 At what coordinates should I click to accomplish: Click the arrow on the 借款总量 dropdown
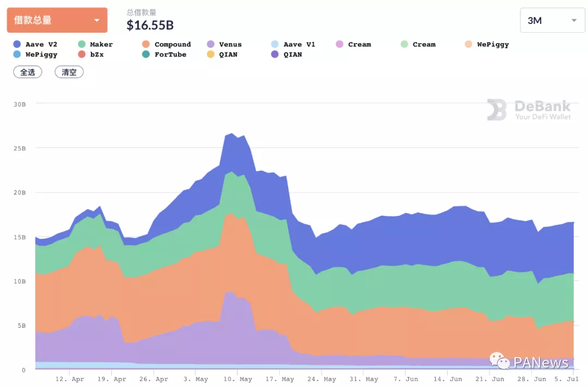tap(97, 21)
